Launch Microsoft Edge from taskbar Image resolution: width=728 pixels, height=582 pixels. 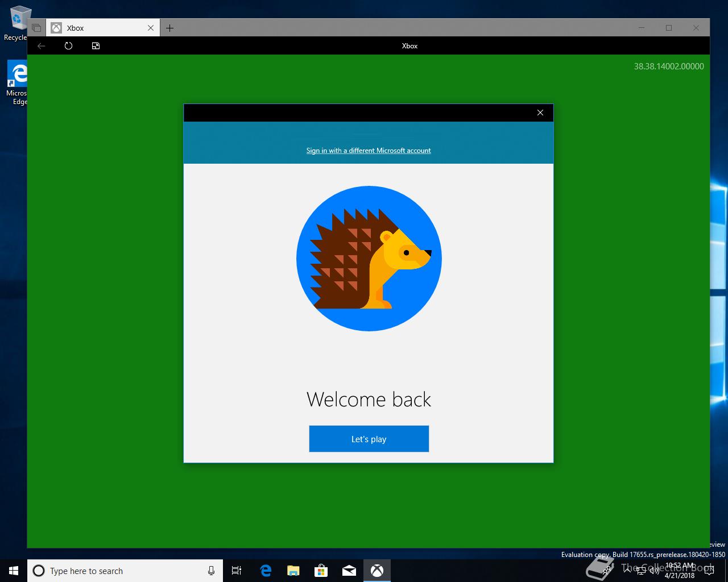point(266,571)
